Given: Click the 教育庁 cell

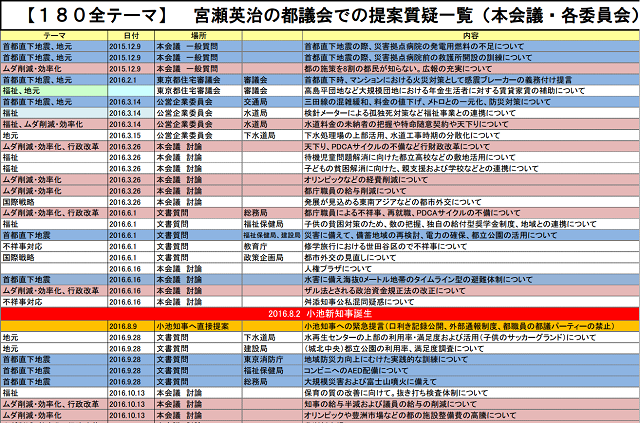Looking at the screenshot, I should click(x=272, y=246).
